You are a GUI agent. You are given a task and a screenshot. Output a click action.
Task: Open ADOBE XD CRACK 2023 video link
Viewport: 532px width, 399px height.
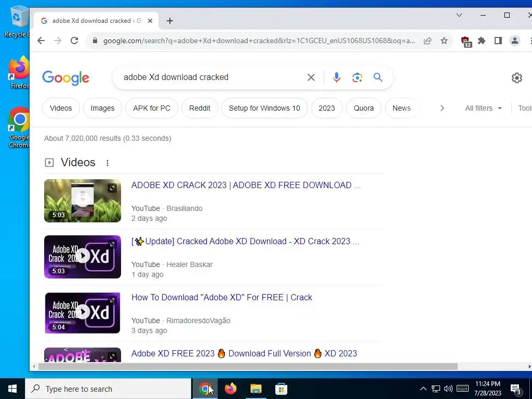click(246, 185)
